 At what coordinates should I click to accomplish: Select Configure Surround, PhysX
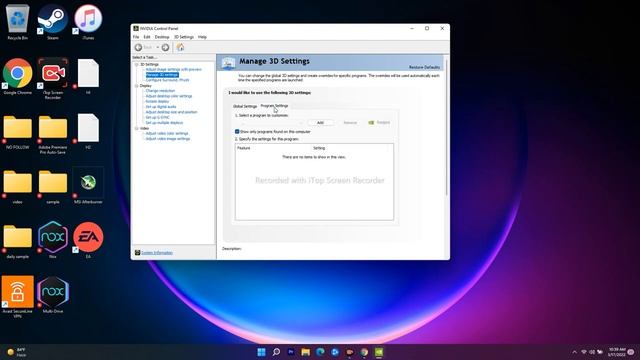(167, 80)
